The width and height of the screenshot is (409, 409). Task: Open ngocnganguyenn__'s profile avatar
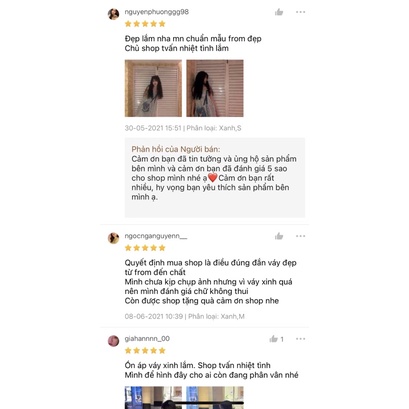click(x=113, y=238)
